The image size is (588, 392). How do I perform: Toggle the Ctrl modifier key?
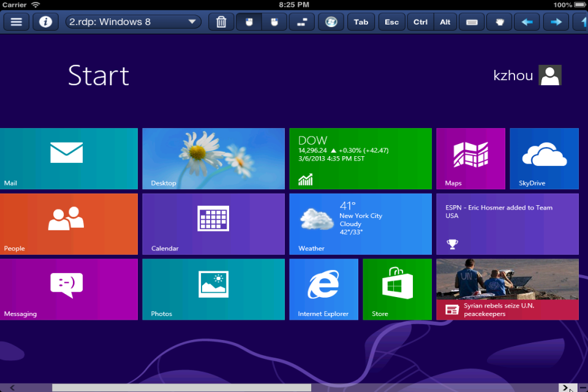420,22
